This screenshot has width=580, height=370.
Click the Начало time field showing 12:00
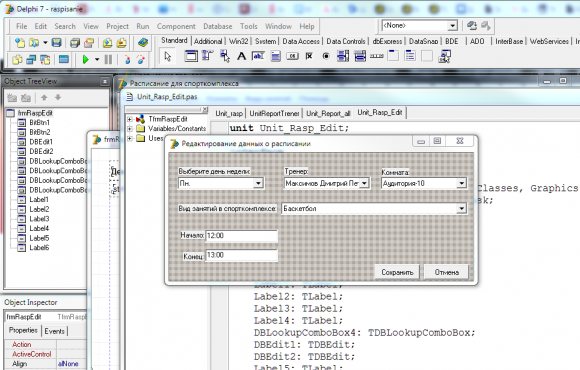(x=241, y=236)
